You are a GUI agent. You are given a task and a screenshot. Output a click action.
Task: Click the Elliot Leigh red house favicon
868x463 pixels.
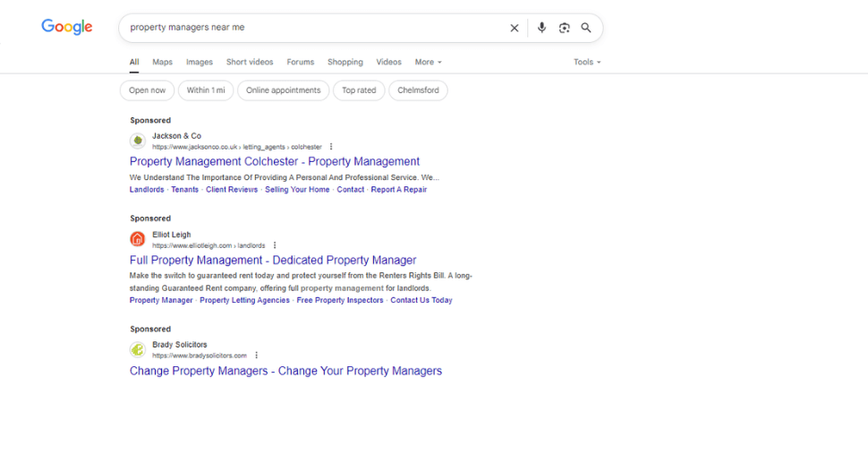[x=138, y=239]
